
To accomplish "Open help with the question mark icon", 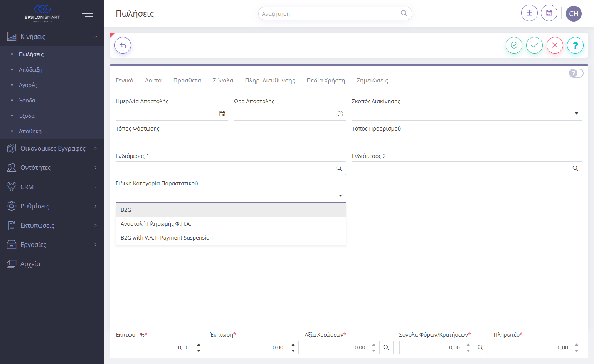I will tap(575, 45).
